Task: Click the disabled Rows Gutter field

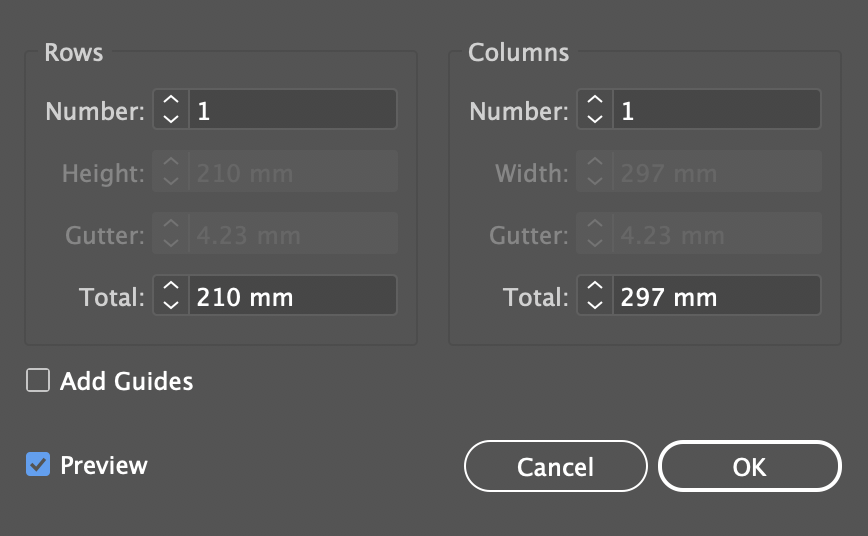Action: (x=292, y=234)
